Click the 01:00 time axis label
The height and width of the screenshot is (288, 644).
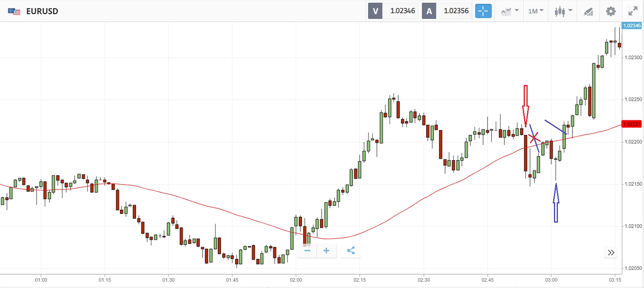click(x=41, y=280)
